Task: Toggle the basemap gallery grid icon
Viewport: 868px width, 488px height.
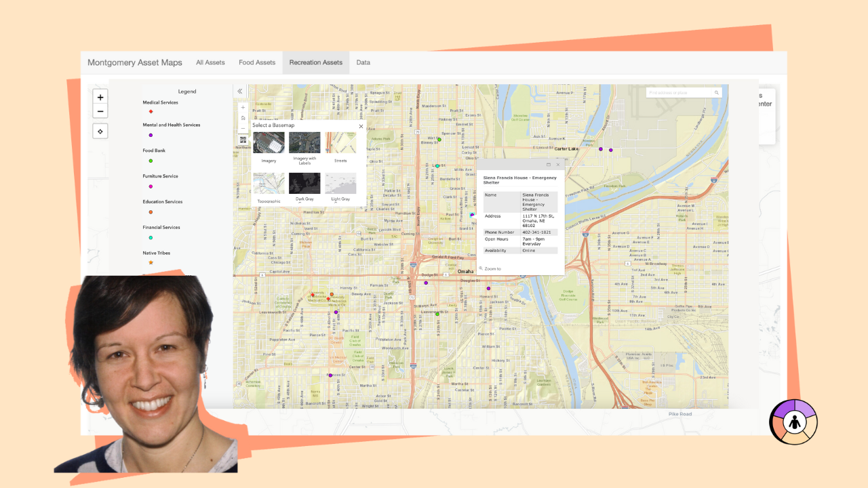Action: 243,140
